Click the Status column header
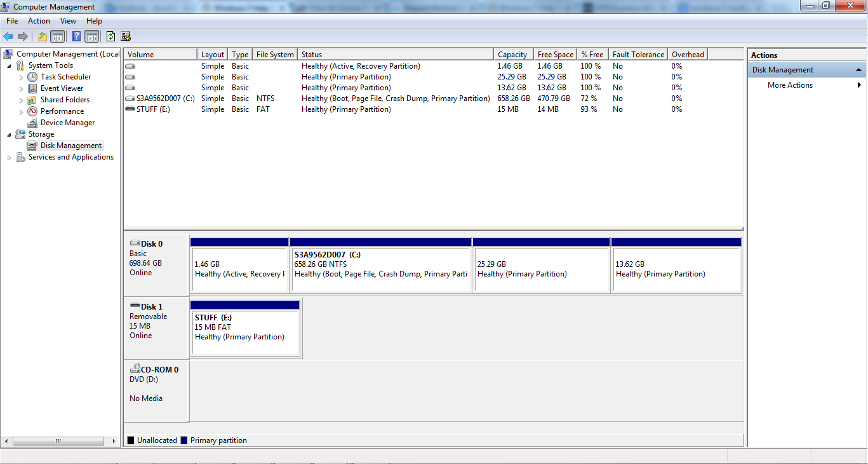Screen dimensions: 868x464 [x=396, y=55]
